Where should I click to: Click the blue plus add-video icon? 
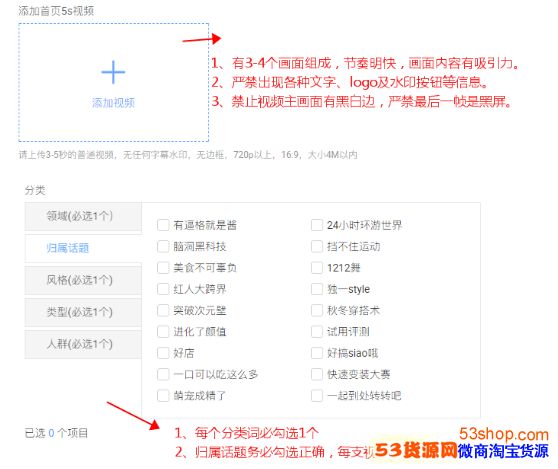pyautogui.click(x=113, y=72)
